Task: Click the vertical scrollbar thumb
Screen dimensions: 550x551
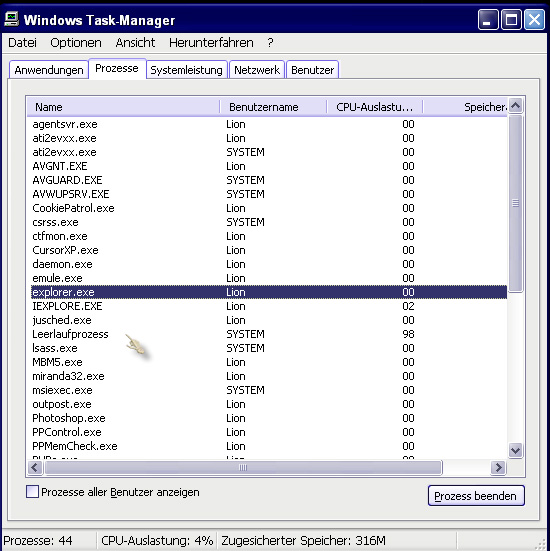Action: click(x=516, y=203)
